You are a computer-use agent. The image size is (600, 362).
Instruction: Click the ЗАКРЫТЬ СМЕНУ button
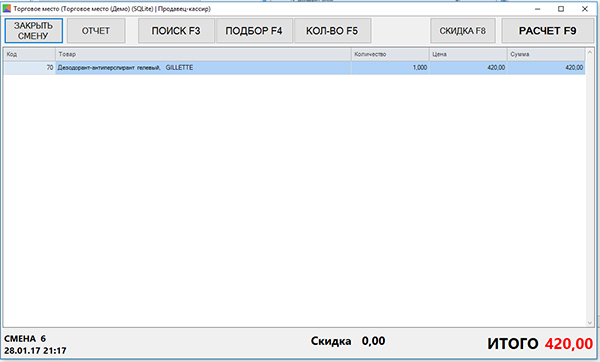pos(34,31)
